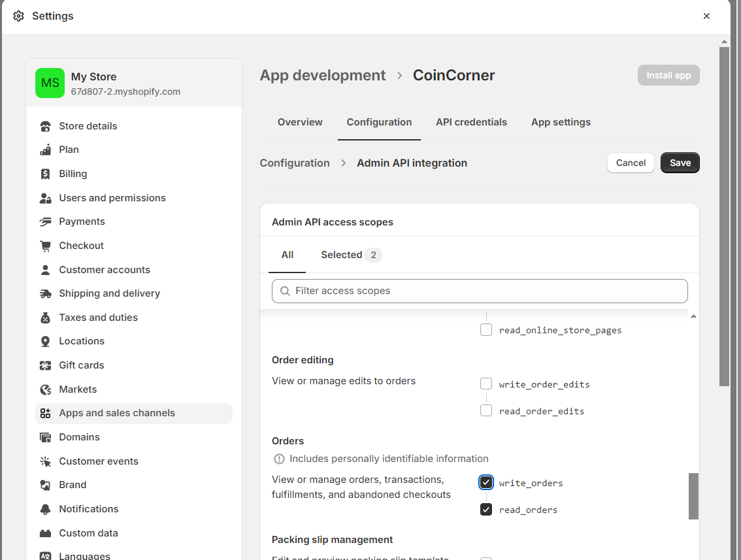Click the Order editing heading
Viewport: 741px width, 560px height.
click(x=303, y=360)
